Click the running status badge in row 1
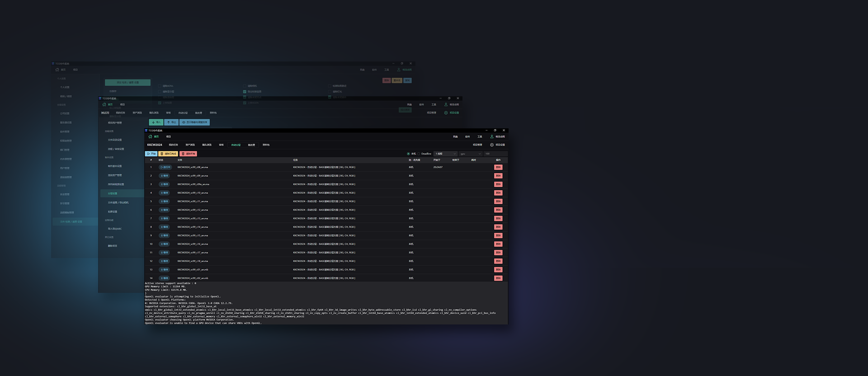Screen dimensions: 868x376 click(x=165, y=167)
